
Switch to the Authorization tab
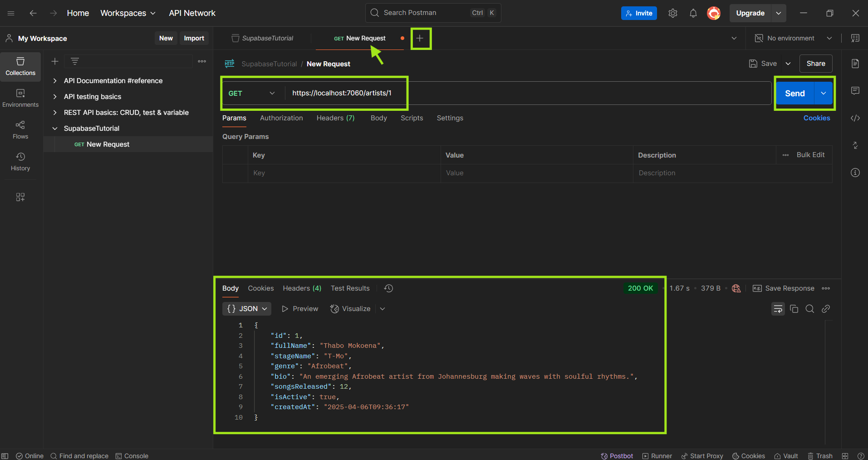point(281,118)
